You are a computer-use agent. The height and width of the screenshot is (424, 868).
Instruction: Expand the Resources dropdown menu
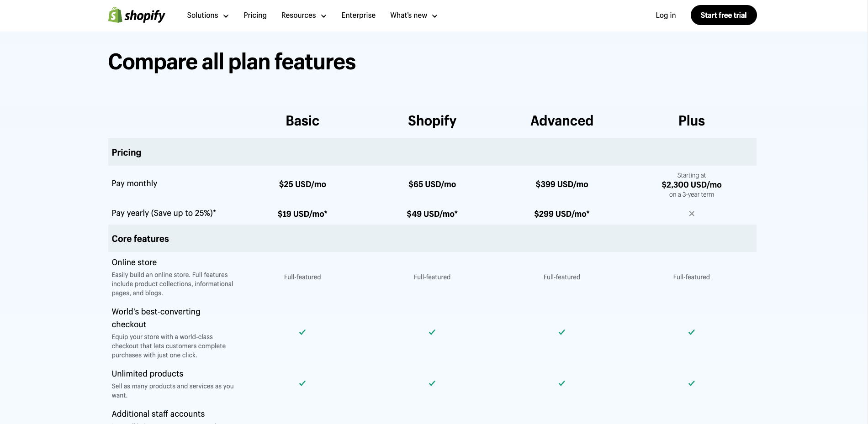pyautogui.click(x=304, y=16)
